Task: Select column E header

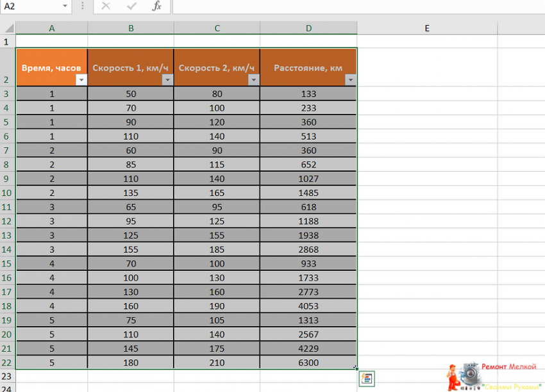Action: tap(426, 28)
